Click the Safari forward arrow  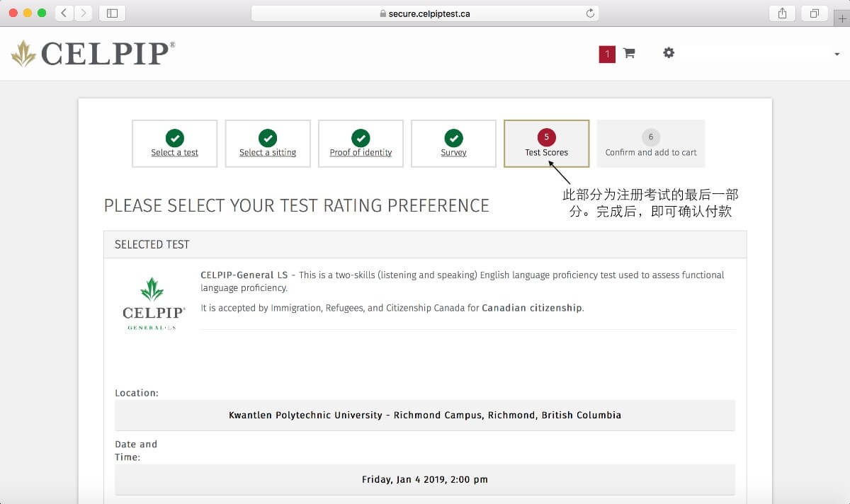[84, 13]
